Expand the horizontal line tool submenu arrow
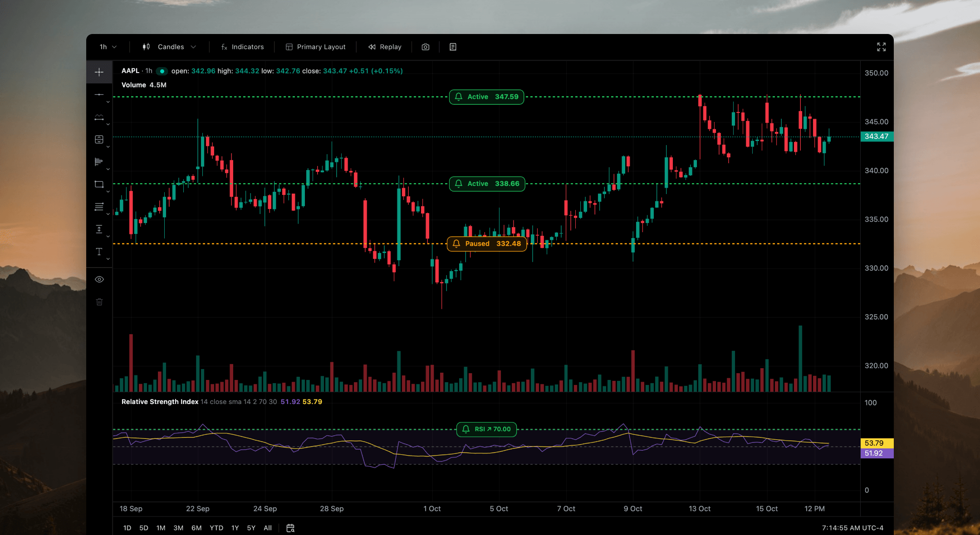The image size is (980, 535). click(x=108, y=102)
